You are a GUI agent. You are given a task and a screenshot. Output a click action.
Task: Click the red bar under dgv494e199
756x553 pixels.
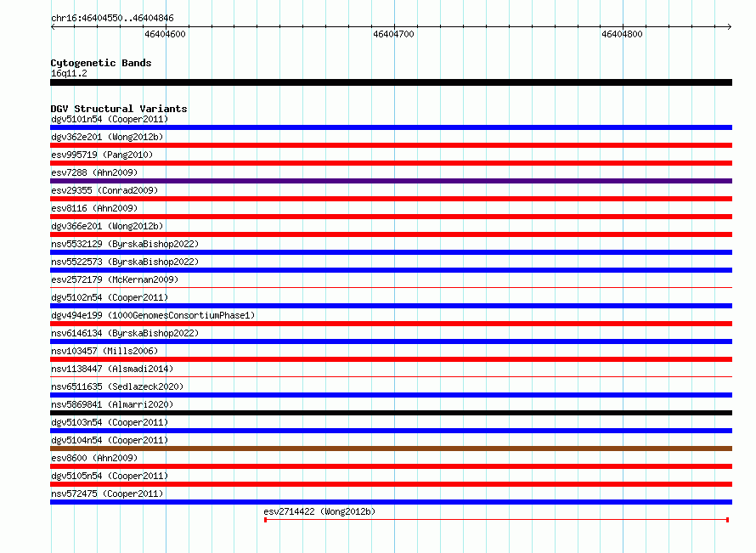tap(391, 324)
